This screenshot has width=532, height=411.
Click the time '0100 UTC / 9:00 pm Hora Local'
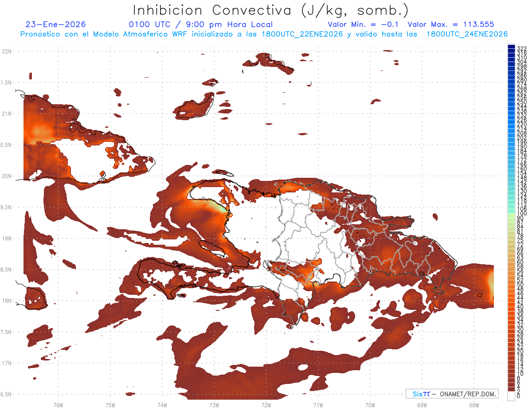[200, 24]
